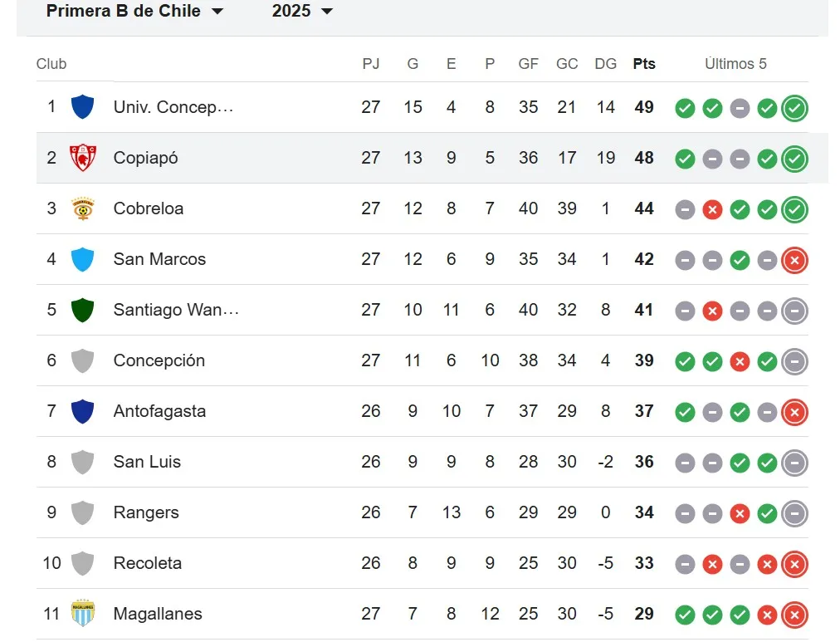
Task: Click the Univ. Concepción club crest
Action: [82, 107]
